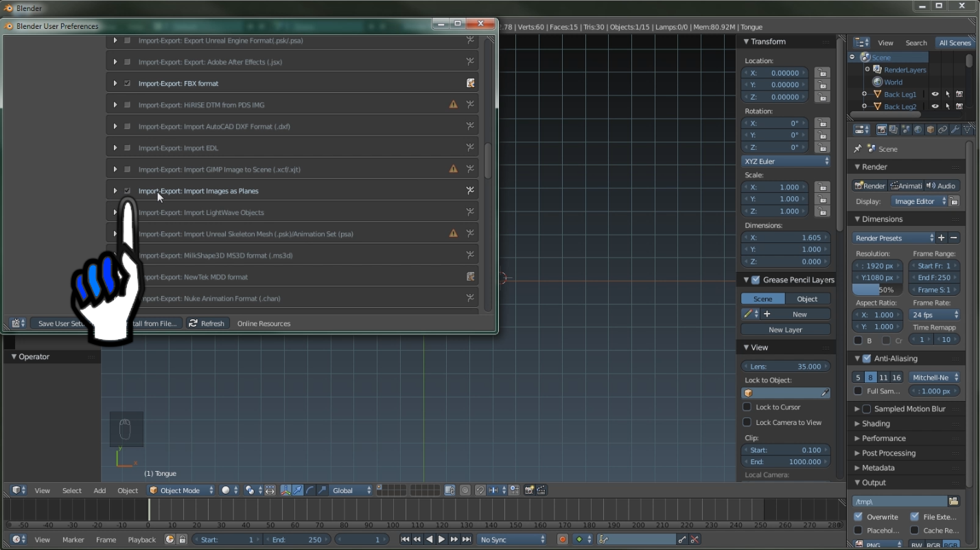
Task: Toggle the Anti-Aliasing checkbox
Action: [867, 358]
